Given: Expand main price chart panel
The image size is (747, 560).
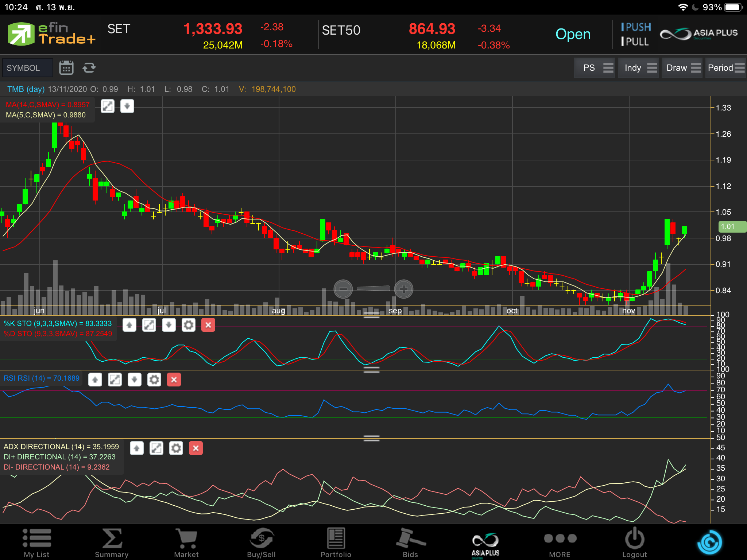Looking at the screenshot, I should coord(108,106).
